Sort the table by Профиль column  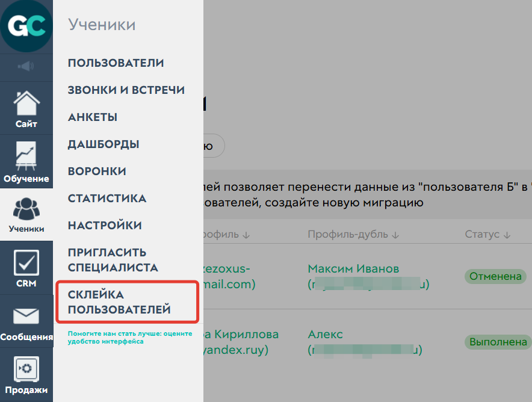click(246, 235)
